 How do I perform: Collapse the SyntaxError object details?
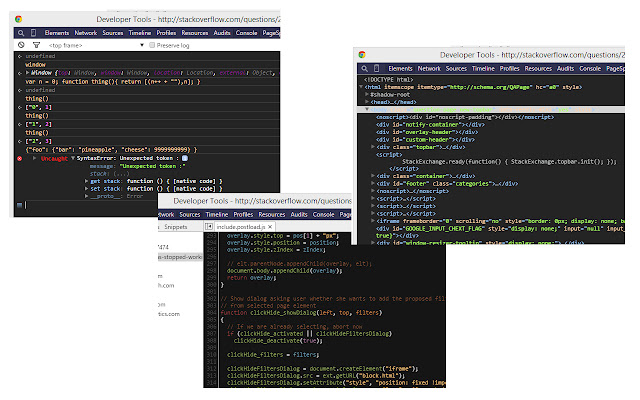pos(73,158)
